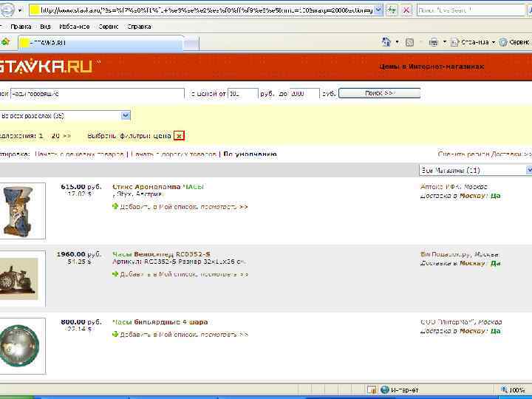This screenshot has width=532, height=399.
Task: Click the Live Search box
Action: [x=471, y=10]
